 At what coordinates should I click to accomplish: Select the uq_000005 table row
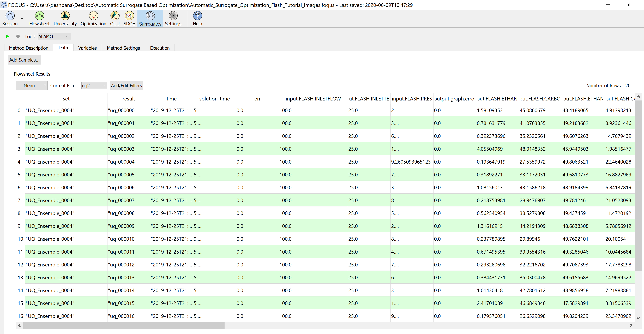pos(122,174)
